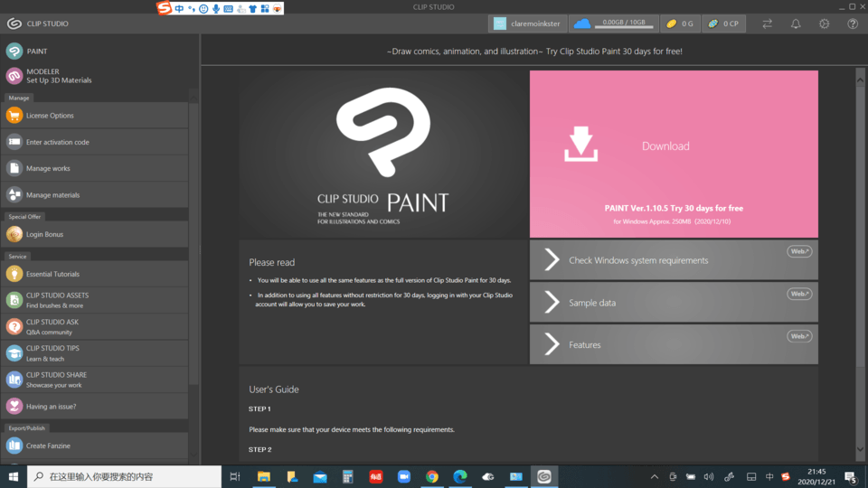Open the taskbar clock showing 21:45

coord(816,476)
